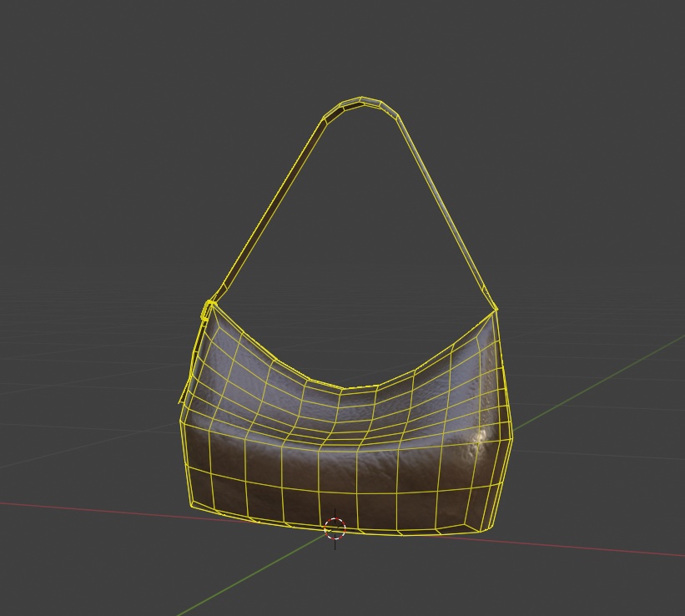
Task: Click the strap buckle on the bag's left corner
Action: click(x=207, y=310)
